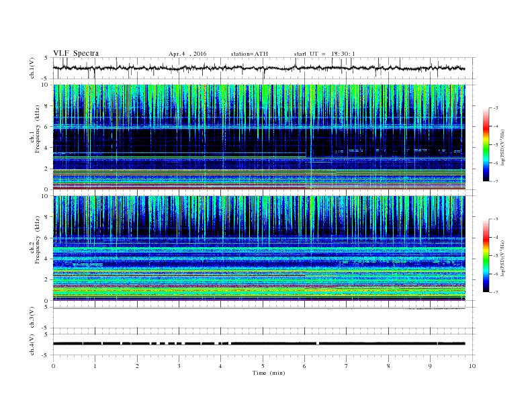Click the "station=ATH" header label
The width and height of the screenshot is (532, 411).
pos(249,54)
